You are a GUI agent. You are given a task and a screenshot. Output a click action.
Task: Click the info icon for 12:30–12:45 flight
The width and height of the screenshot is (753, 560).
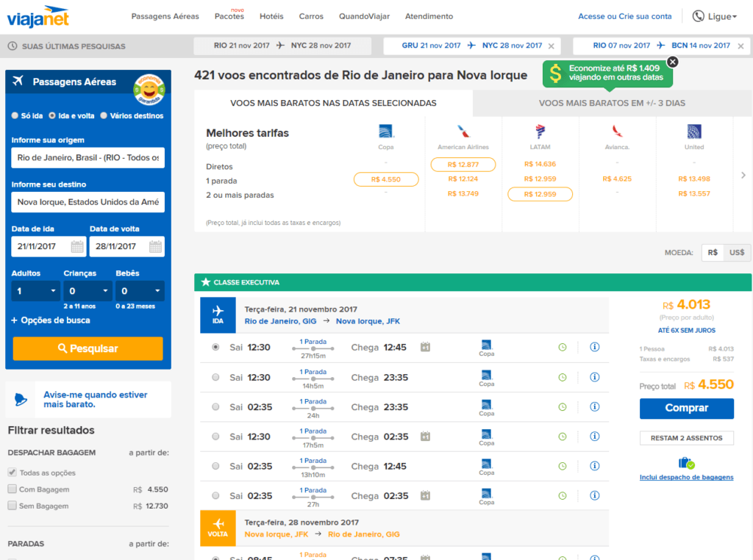(594, 347)
